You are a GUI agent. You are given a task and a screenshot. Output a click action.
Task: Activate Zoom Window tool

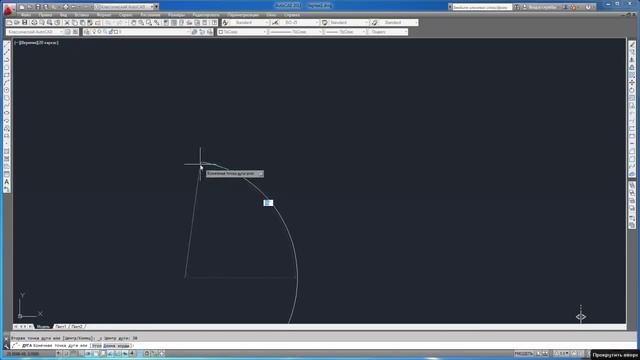[x=149, y=23]
